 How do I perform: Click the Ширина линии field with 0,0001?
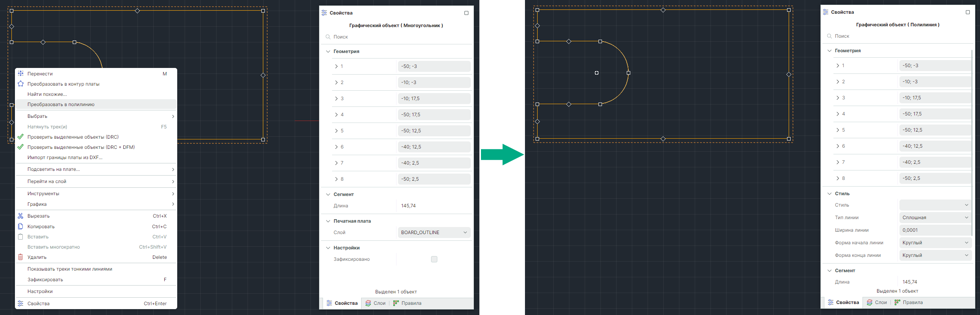coord(935,230)
